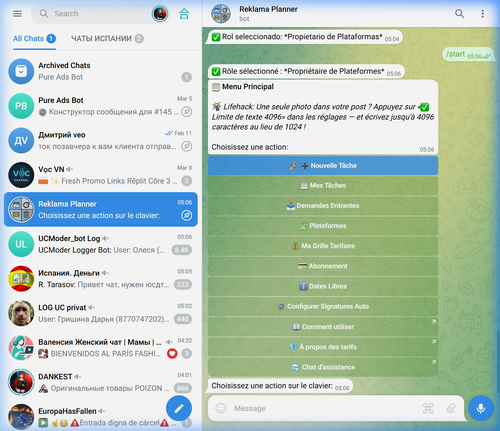
Task: Open the emoji picker in message box
Action: click(x=221, y=408)
